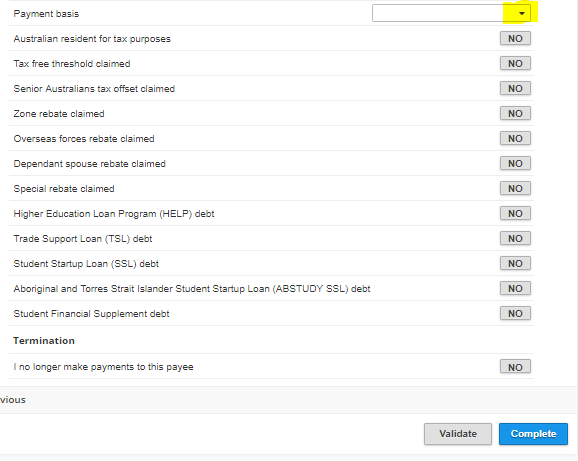Open the Payment basis dropdown arrow
The width and height of the screenshot is (578, 461).
point(522,13)
